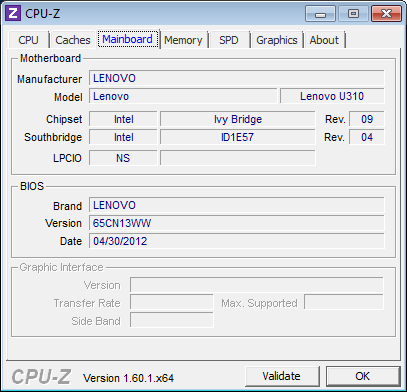
Task: Click the BIOS Date field 04/30/2012
Action: tap(237, 241)
